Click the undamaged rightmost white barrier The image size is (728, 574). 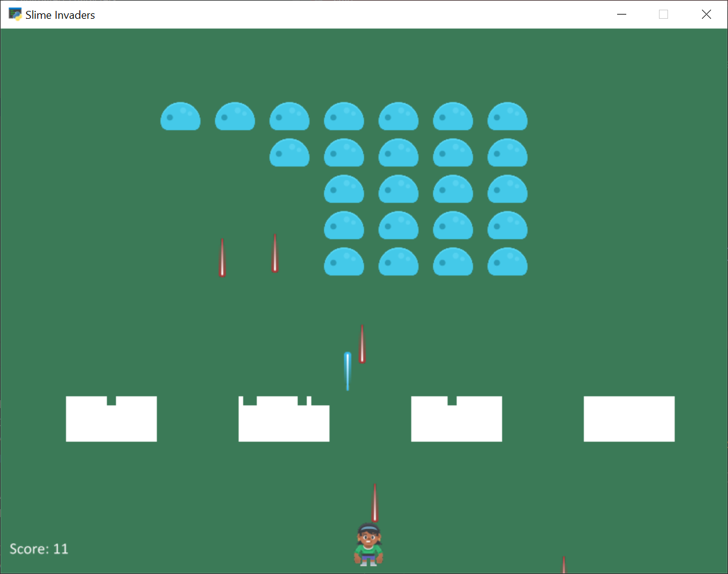pyautogui.click(x=629, y=419)
